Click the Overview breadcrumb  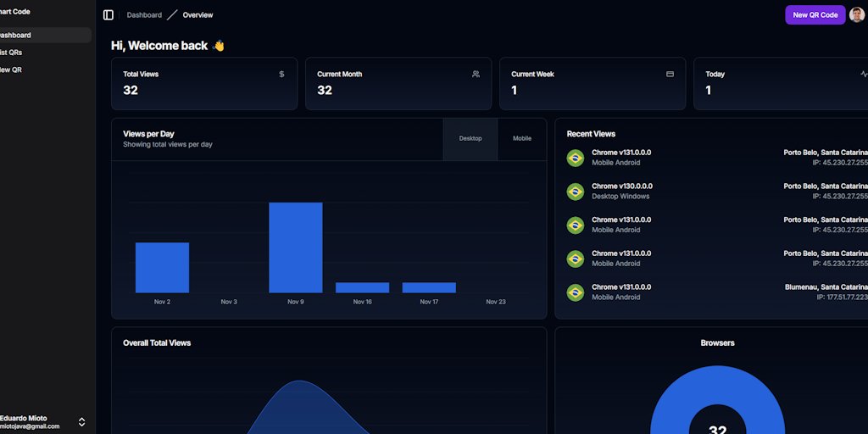(x=198, y=15)
